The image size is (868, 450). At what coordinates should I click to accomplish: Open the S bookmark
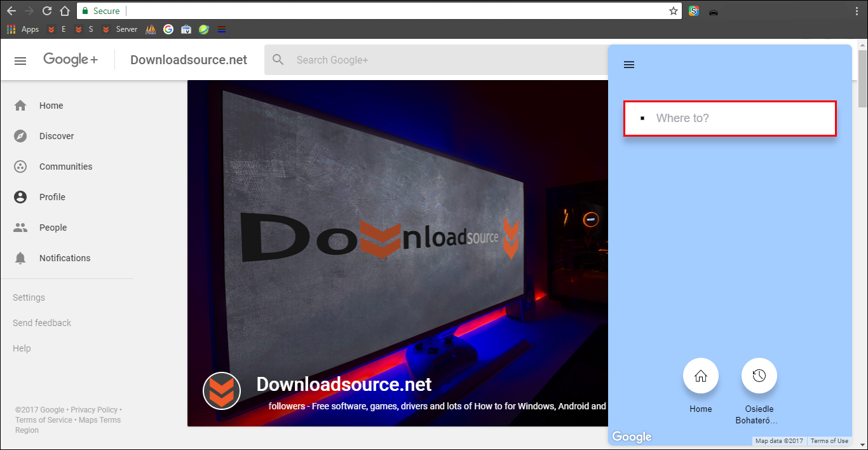pos(84,29)
